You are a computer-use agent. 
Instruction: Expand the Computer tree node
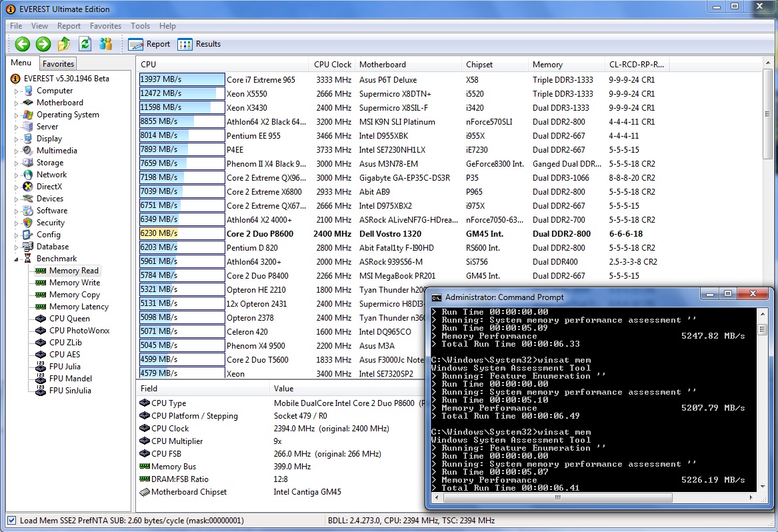click(17, 91)
